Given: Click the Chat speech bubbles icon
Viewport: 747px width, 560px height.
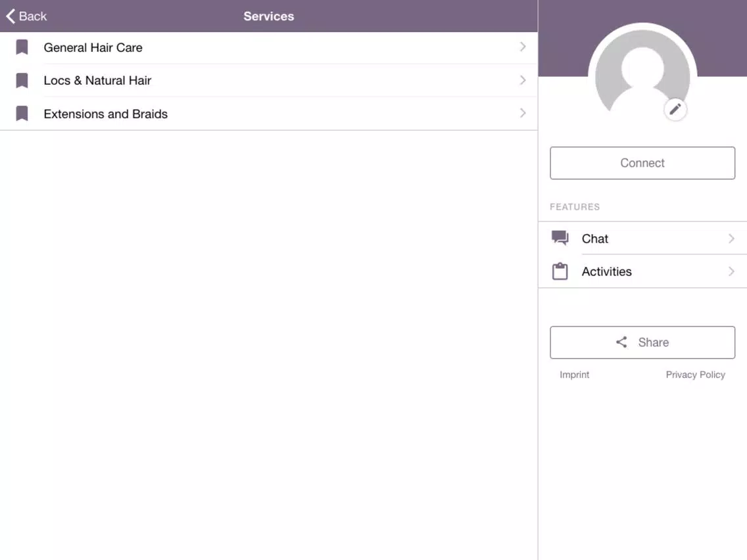Looking at the screenshot, I should [560, 238].
